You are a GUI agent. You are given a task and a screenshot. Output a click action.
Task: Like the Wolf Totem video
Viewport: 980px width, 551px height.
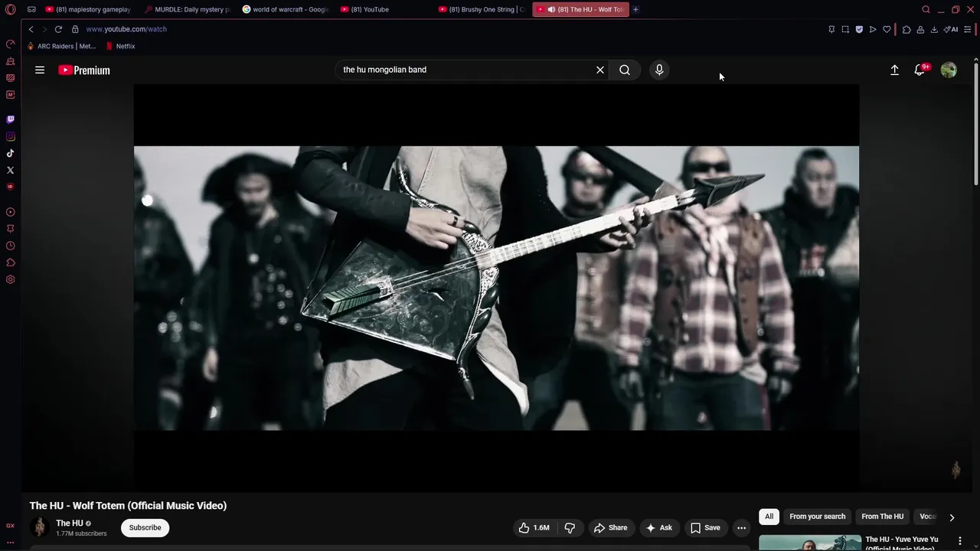(x=534, y=528)
